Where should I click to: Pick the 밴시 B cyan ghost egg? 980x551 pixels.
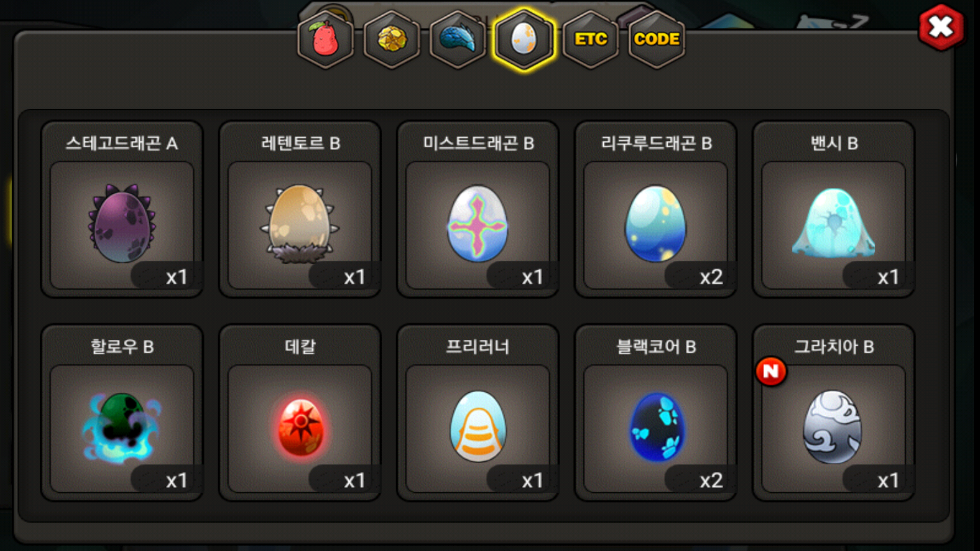pos(834,223)
